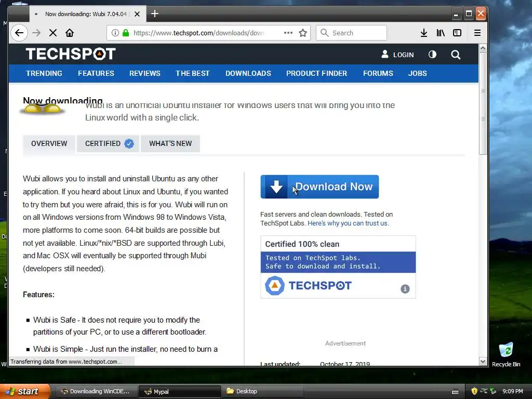Switch to Downloading WinCDE taskbar item
This screenshot has width=532, height=399.
96,391
